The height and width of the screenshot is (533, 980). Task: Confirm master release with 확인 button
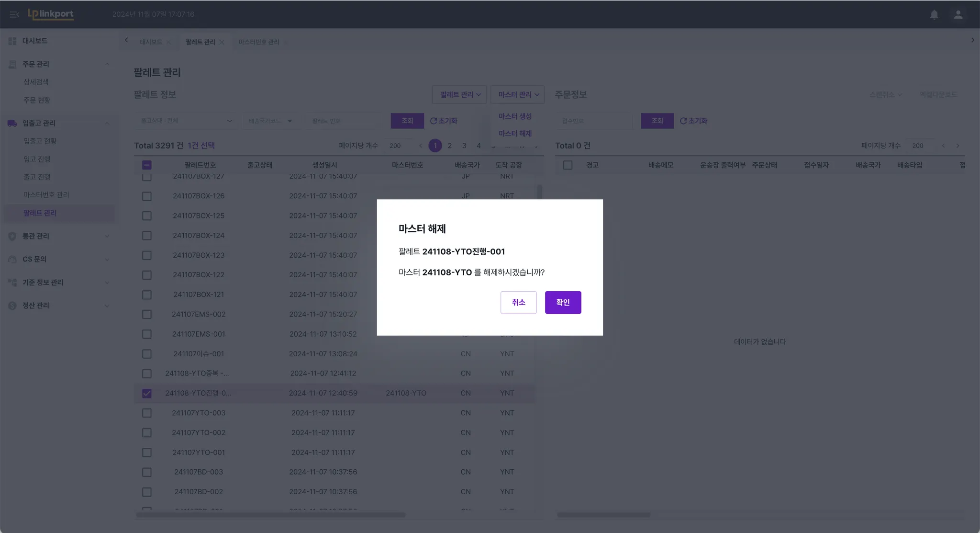coord(563,302)
